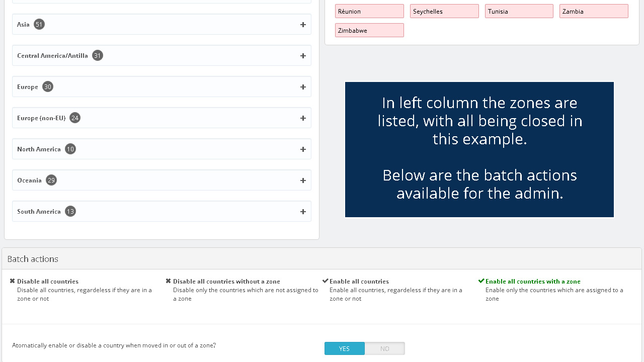Expand the North America zone

click(x=303, y=149)
